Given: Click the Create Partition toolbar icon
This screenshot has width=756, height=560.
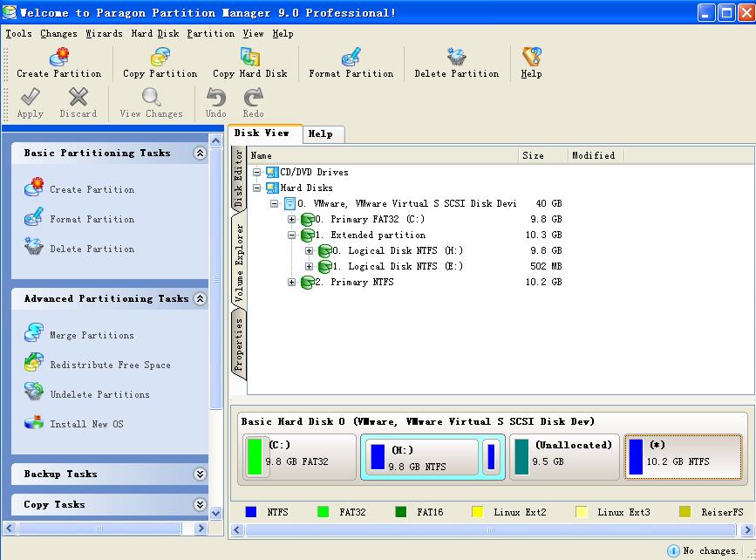Looking at the screenshot, I should 59,57.
